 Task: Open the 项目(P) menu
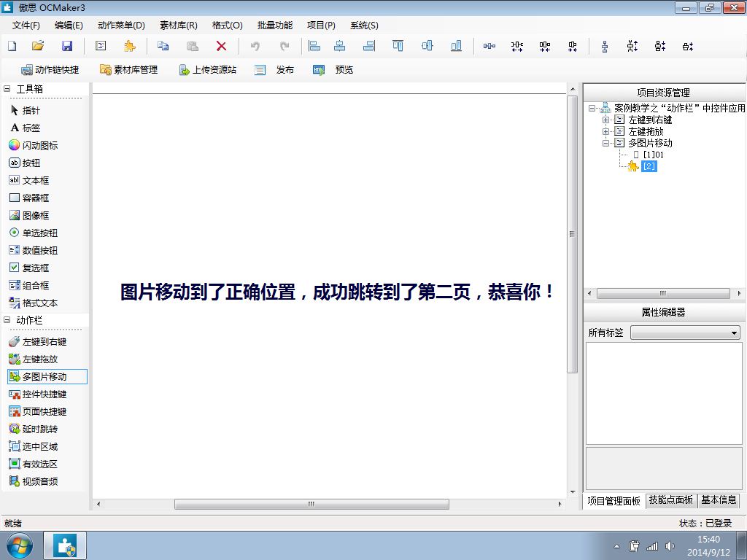pyautogui.click(x=321, y=26)
